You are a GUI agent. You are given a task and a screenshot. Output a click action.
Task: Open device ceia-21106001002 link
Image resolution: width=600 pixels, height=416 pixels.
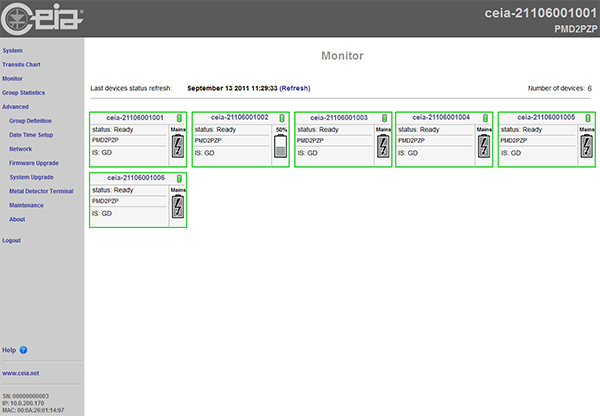click(240, 117)
